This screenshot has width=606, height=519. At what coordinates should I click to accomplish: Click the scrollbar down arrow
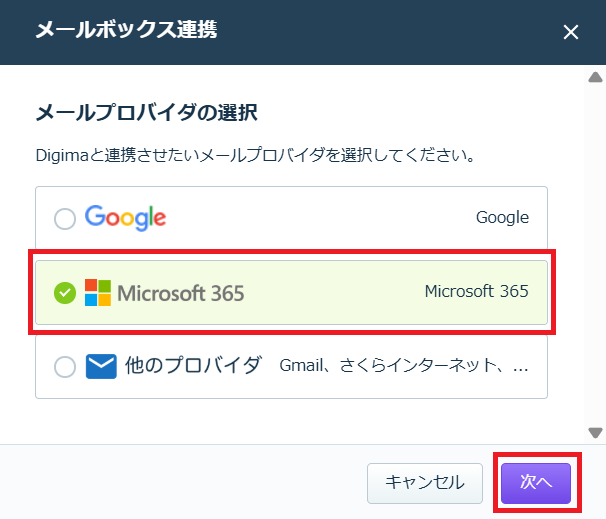(x=595, y=433)
